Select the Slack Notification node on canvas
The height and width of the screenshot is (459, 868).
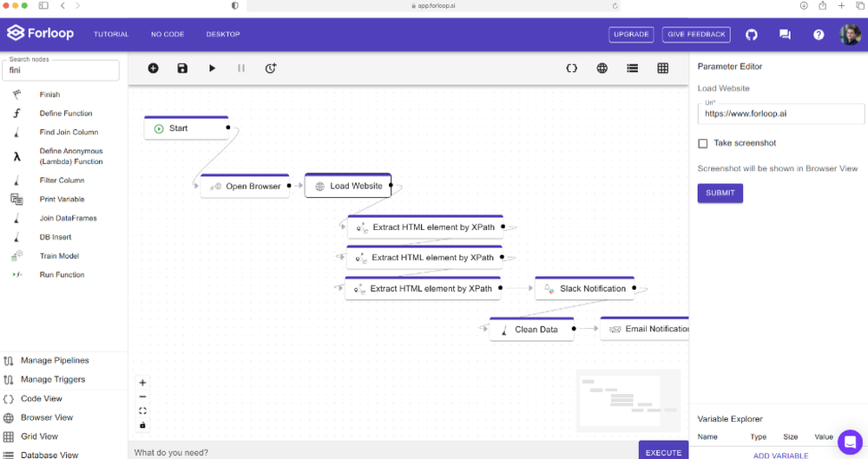click(x=584, y=288)
